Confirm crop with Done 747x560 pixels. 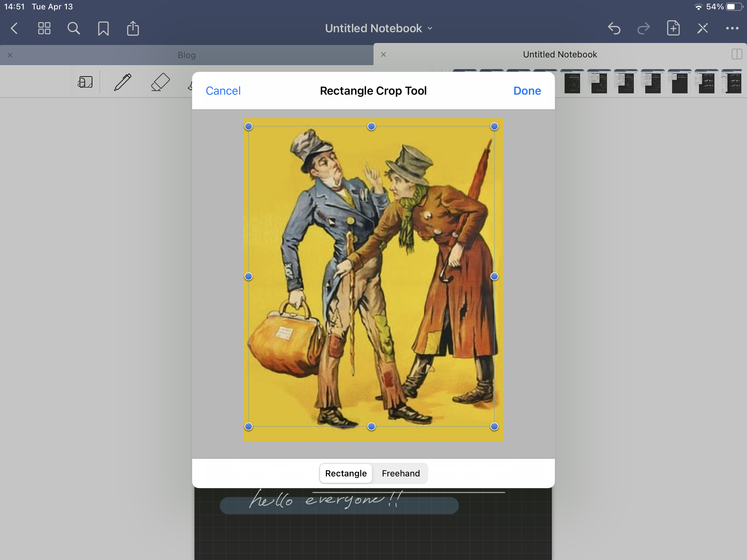(527, 91)
